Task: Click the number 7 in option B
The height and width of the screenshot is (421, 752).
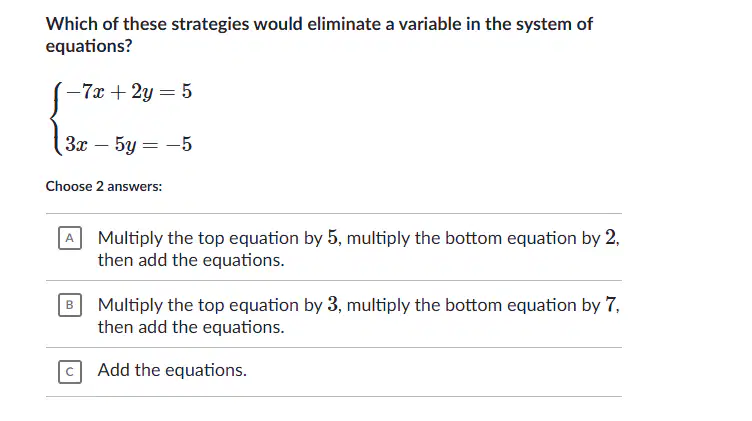Action: [611, 304]
